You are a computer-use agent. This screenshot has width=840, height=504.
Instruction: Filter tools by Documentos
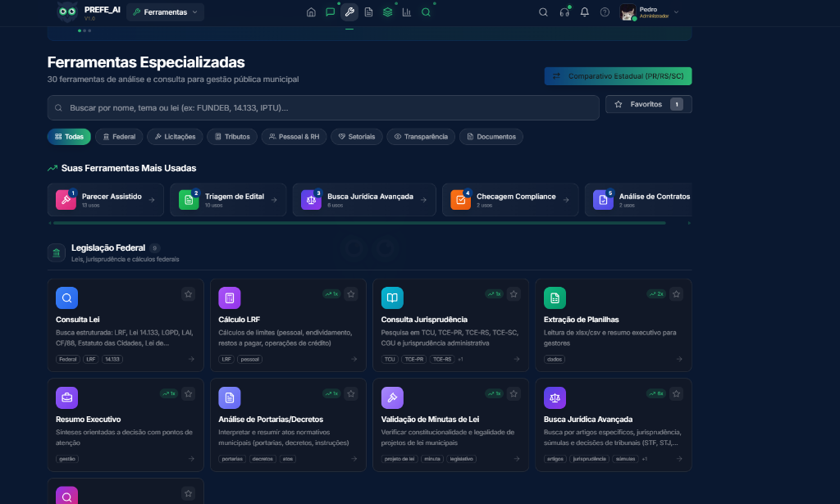coord(491,136)
